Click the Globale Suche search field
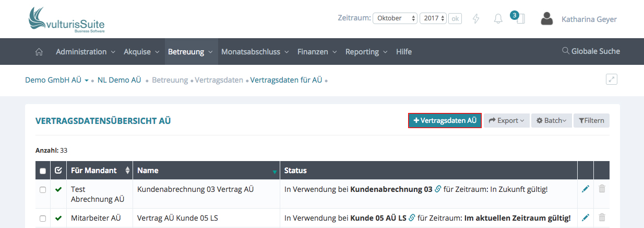This screenshot has width=644, height=228. (591, 51)
